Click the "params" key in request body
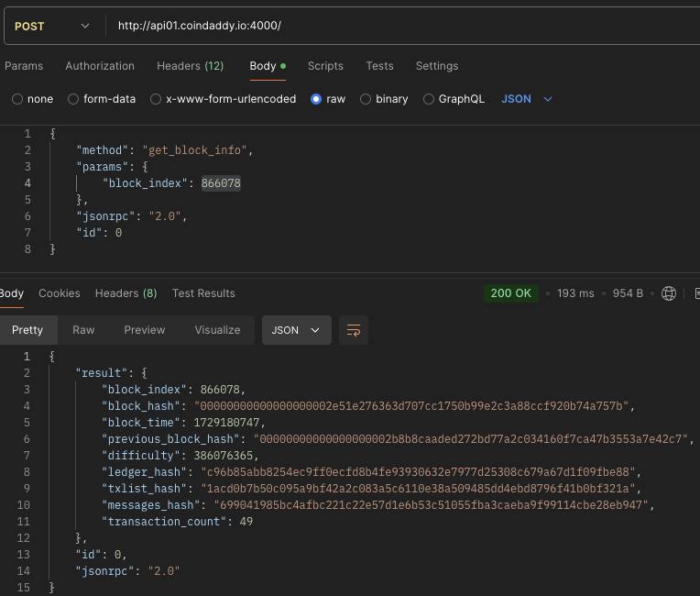The image size is (700, 596). (x=105, y=167)
